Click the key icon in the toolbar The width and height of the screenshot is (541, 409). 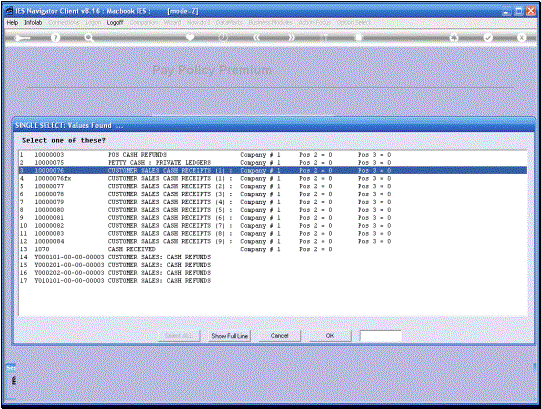22,38
